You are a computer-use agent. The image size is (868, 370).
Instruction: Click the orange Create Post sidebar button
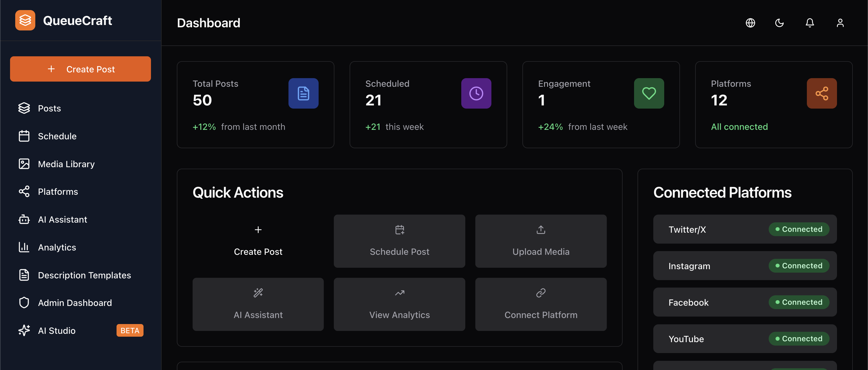click(81, 69)
